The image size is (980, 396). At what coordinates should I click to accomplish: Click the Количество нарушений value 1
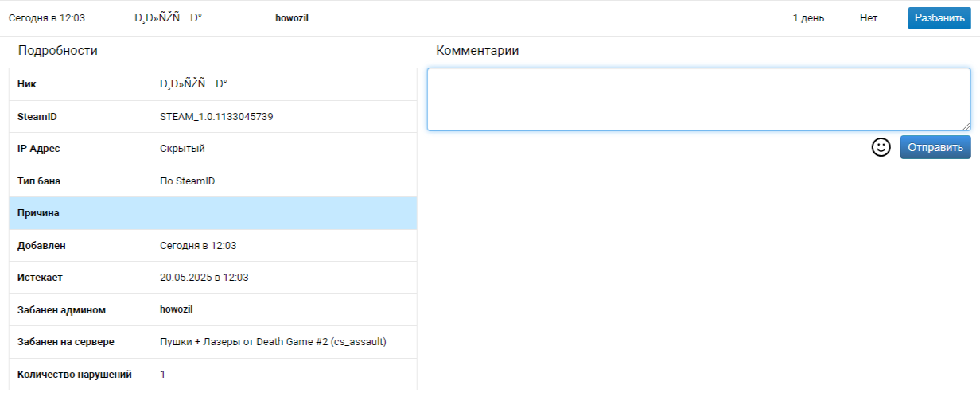(163, 374)
